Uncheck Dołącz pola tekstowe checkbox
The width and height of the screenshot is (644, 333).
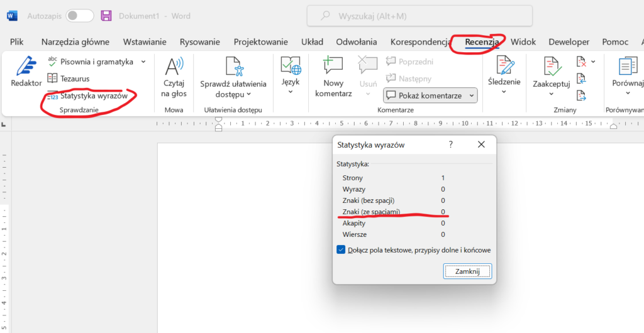(x=341, y=249)
